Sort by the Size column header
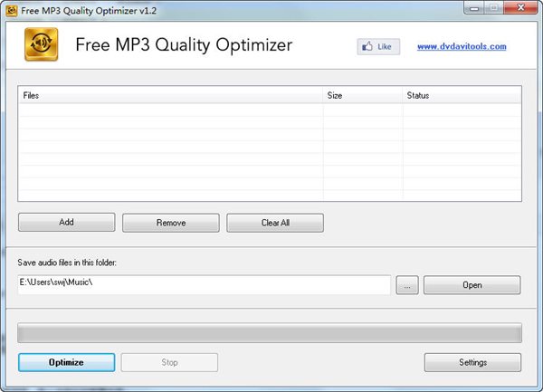The height and width of the screenshot is (392, 543). [362, 95]
